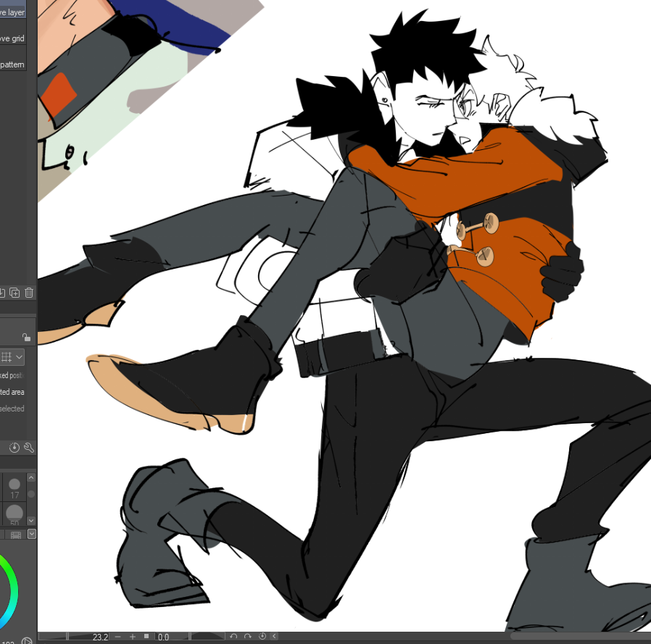
Task: Reset tool properties with circular icon
Action: click(14, 448)
